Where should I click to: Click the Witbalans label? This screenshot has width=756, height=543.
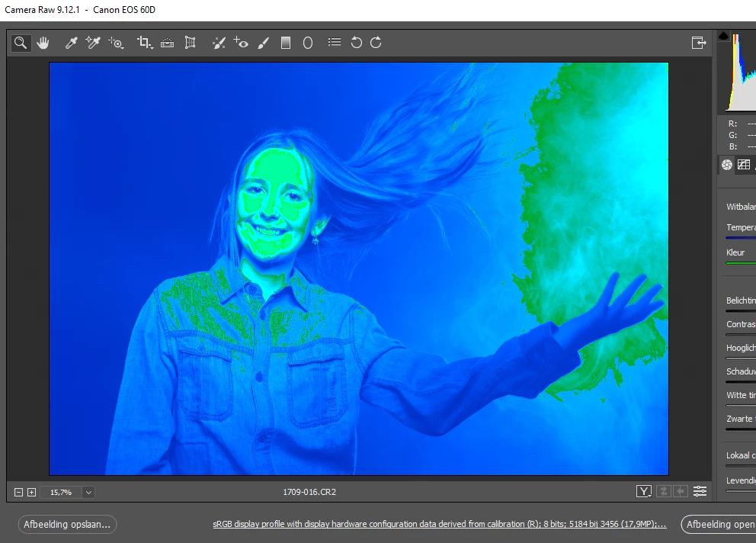(x=741, y=207)
